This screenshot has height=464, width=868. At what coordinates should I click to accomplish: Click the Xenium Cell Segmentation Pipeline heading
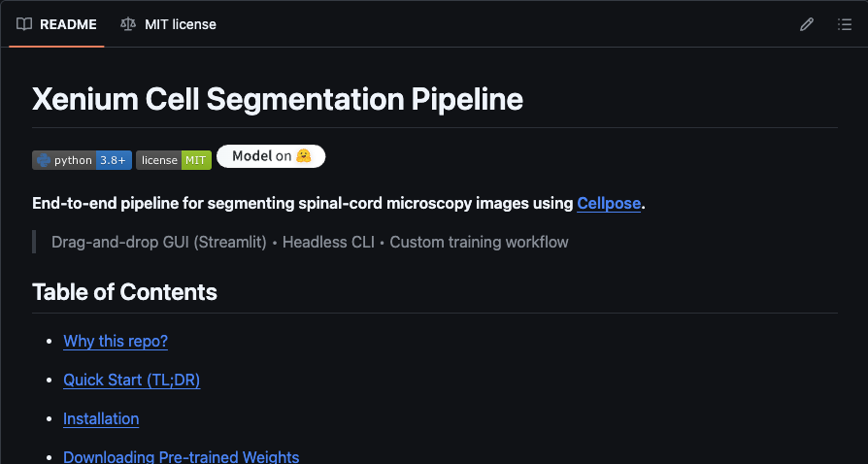[x=278, y=99]
